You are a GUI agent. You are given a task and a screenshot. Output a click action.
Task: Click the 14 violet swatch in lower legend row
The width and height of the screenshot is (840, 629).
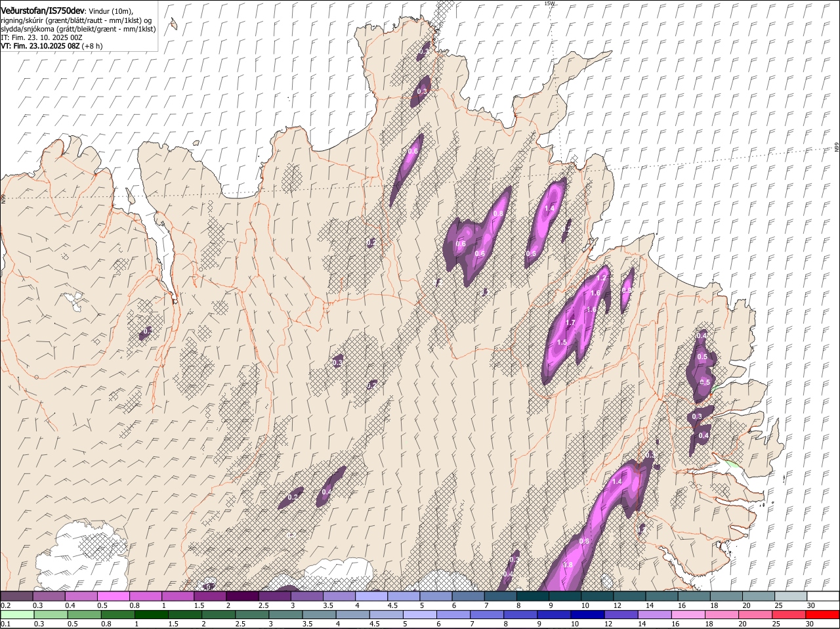654,615
